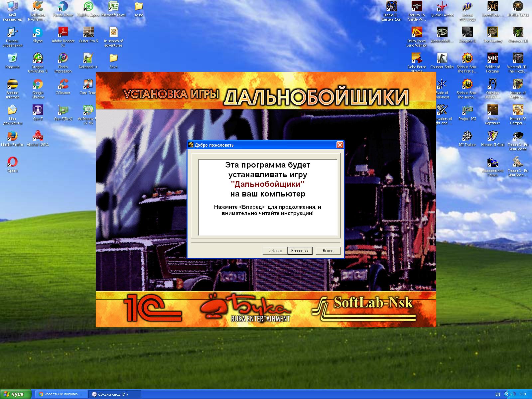Select the Save folder on desktop
Image resolution: width=532 pixels, height=399 pixels.
113,61
